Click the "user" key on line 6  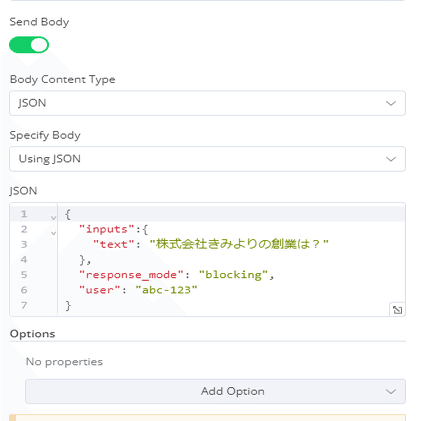tap(100, 290)
